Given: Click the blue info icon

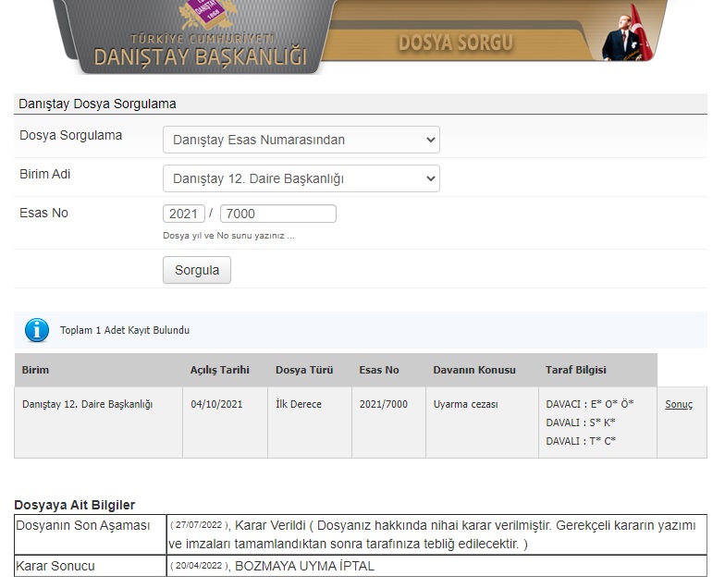Looking at the screenshot, I should point(37,330).
